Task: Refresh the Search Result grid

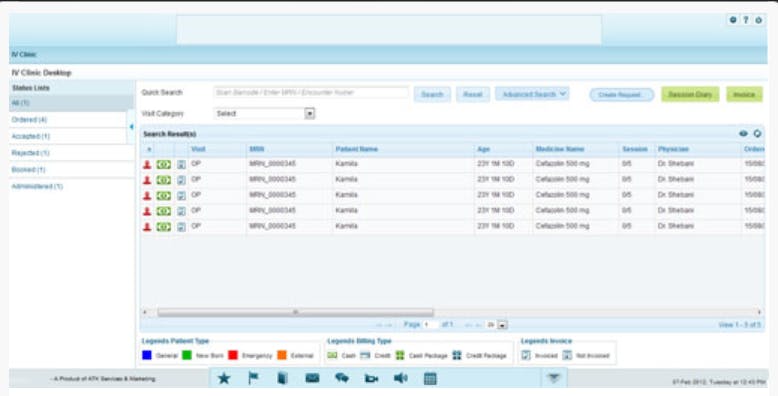Action: pos(757,133)
